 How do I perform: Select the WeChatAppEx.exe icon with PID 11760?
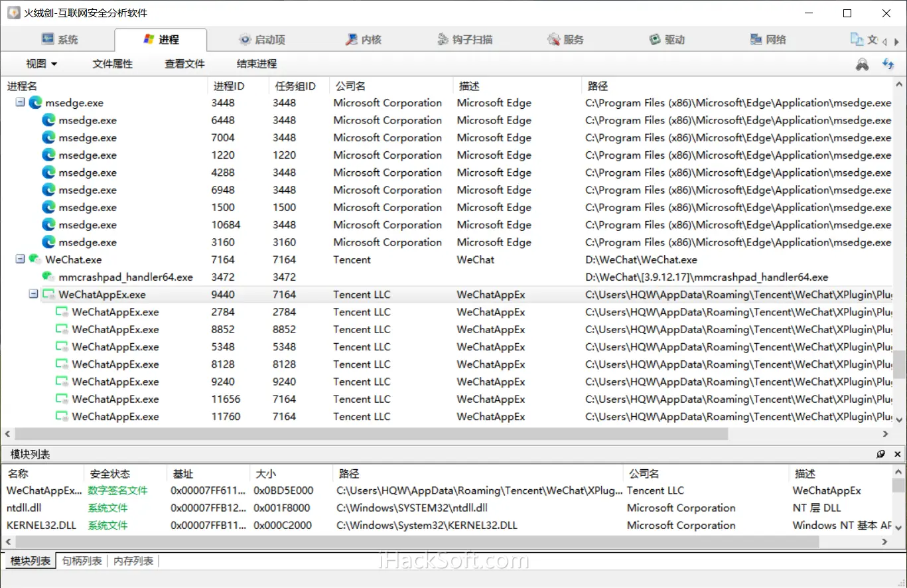62,416
